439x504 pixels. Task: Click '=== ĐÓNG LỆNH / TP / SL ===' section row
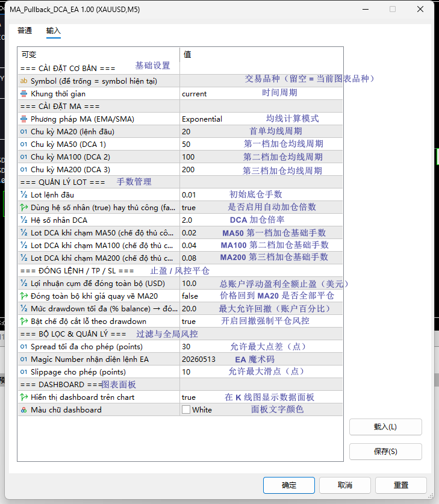(180, 270)
